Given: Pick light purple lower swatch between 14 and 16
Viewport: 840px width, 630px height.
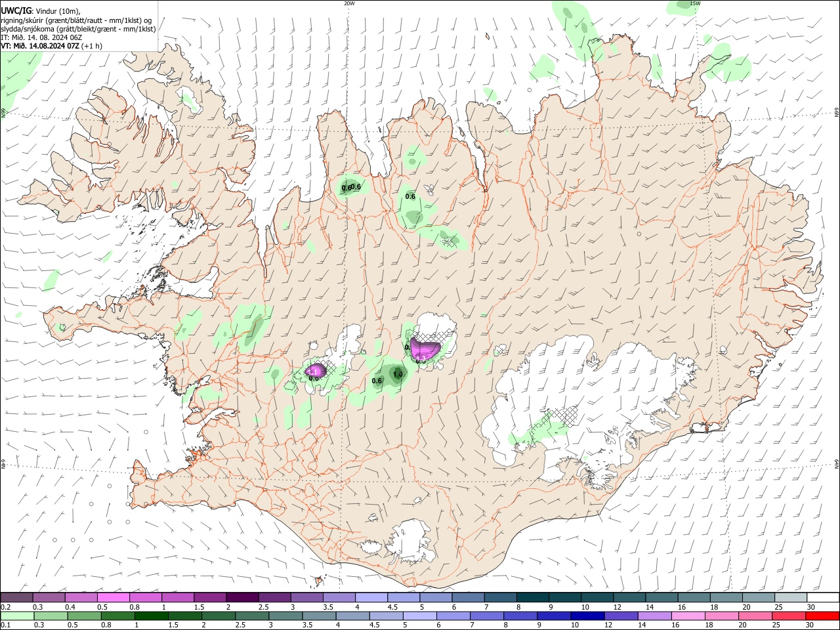Looking at the screenshot, I should pos(654,616).
